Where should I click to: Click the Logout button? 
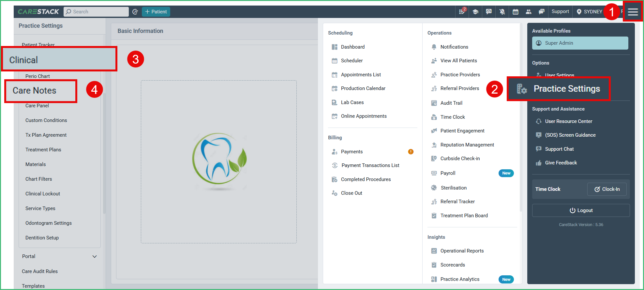coord(581,210)
